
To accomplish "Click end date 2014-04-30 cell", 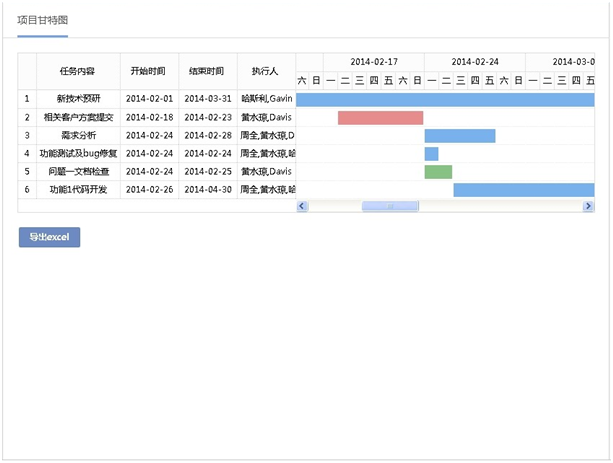I will pos(208,190).
